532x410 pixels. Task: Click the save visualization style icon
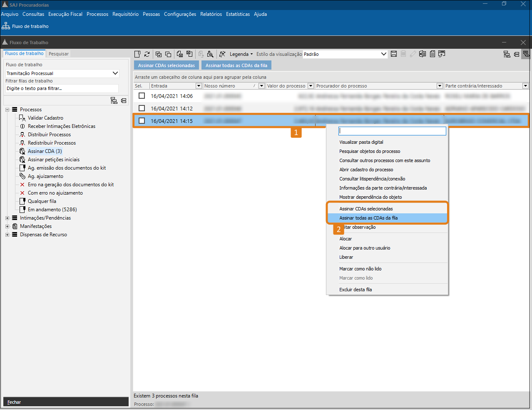click(394, 54)
